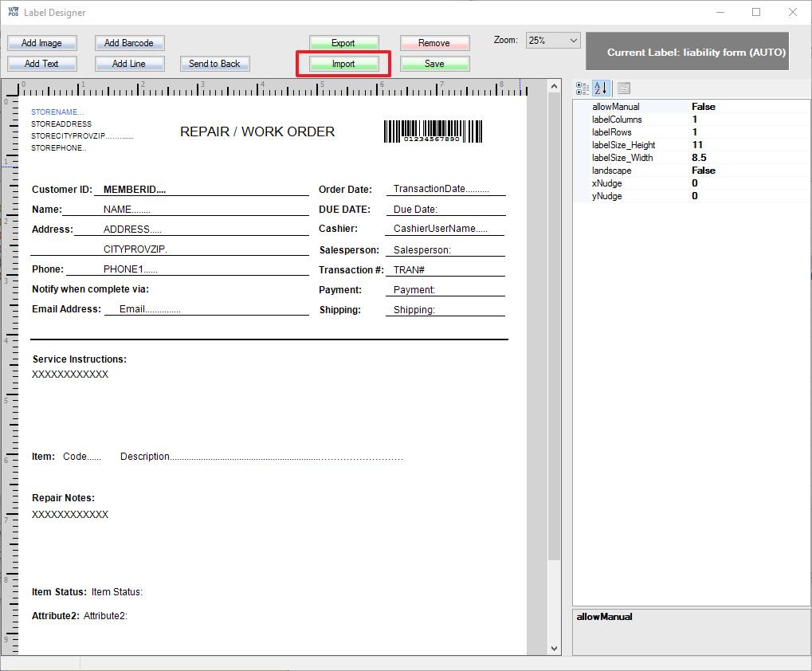Select the DUE DATE: label text
This screenshot has height=671, width=812.
(x=344, y=209)
